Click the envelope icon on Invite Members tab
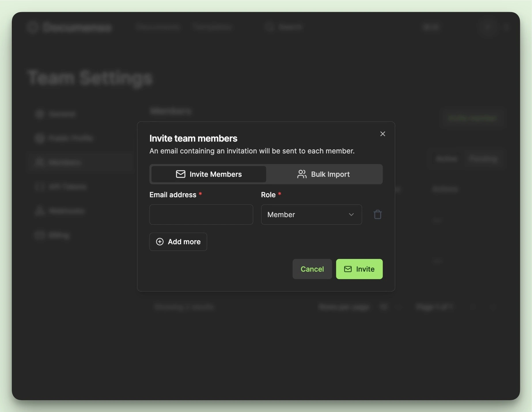532x412 pixels. pos(181,174)
